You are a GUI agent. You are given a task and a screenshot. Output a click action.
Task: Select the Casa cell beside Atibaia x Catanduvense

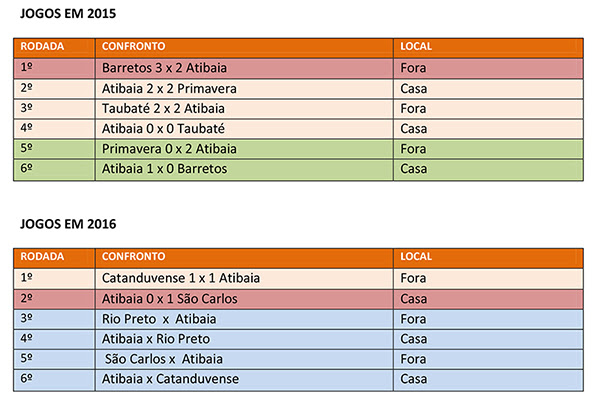pyautogui.click(x=414, y=379)
